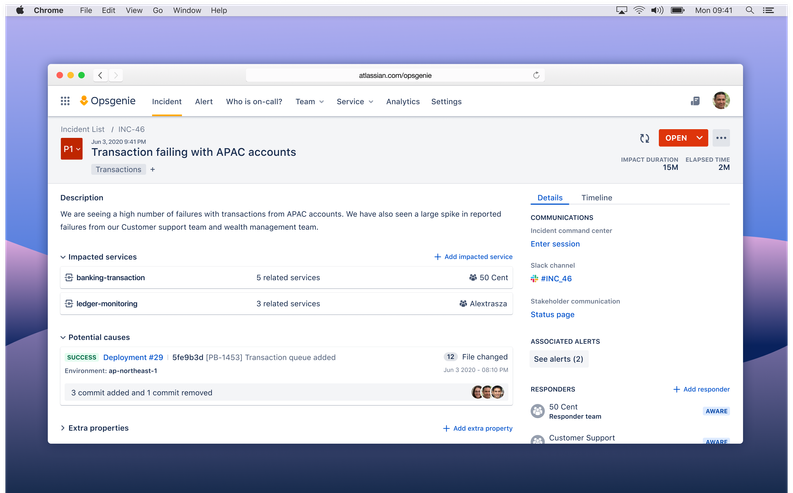Open the notification center list icon
793x493 pixels.
769,10
